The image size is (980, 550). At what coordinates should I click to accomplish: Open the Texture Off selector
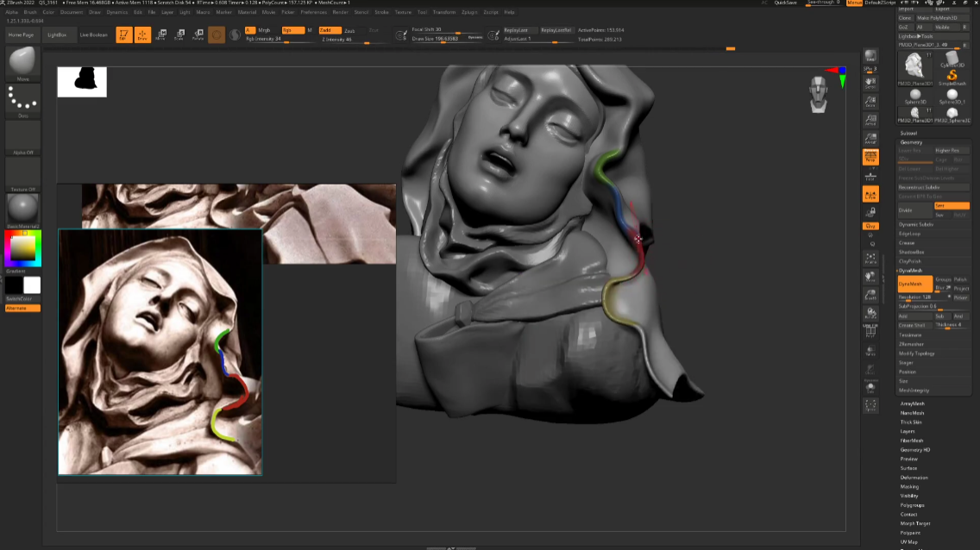[22, 175]
